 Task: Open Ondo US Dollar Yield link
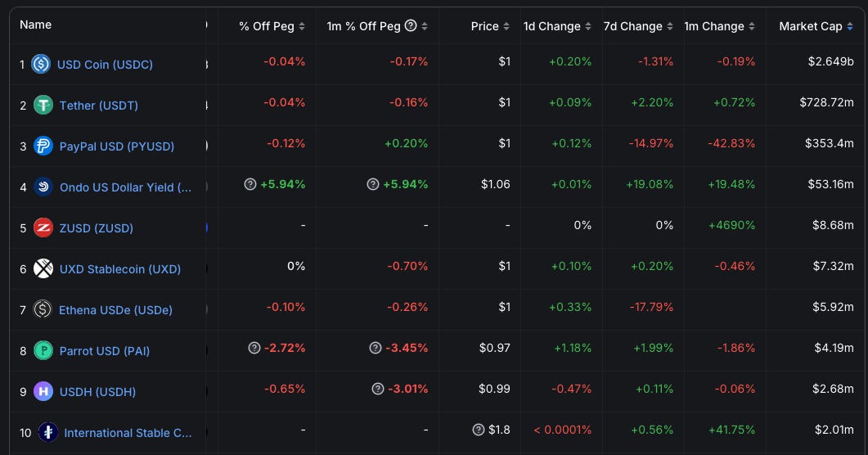pyautogui.click(x=126, y=187)
